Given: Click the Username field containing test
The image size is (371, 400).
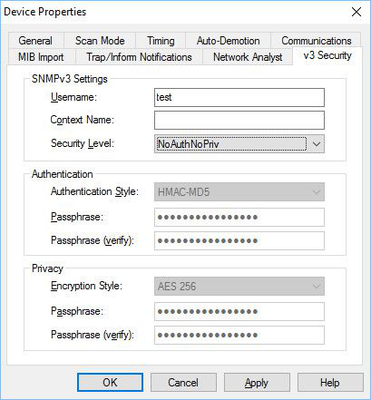Looking at the screenshot, I should pos(239,97).
